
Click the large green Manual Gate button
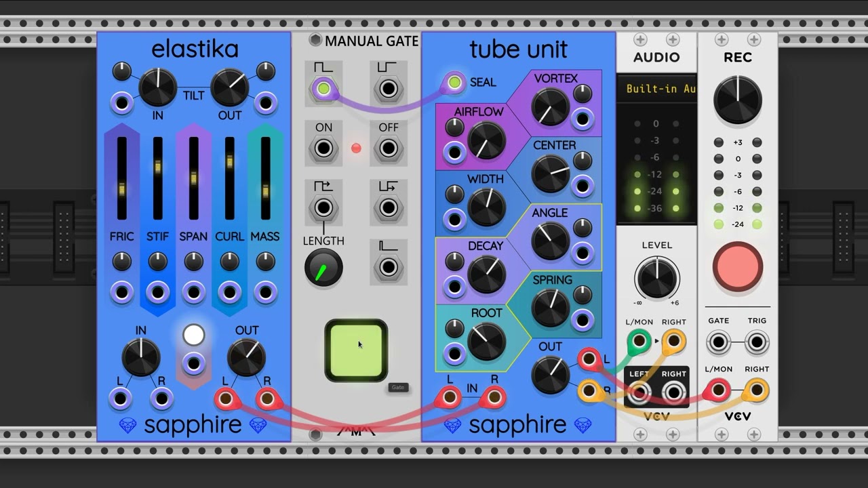pos(356,350)
